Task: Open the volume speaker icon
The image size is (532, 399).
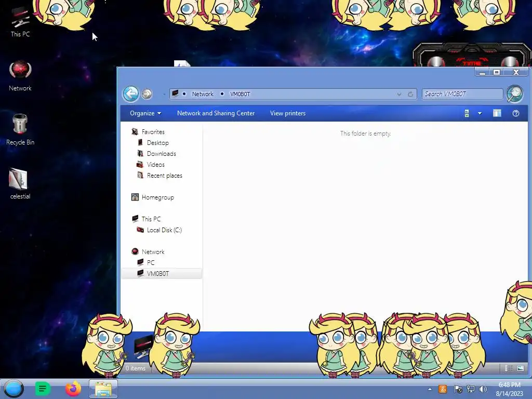Action: (x=483, y=389)
